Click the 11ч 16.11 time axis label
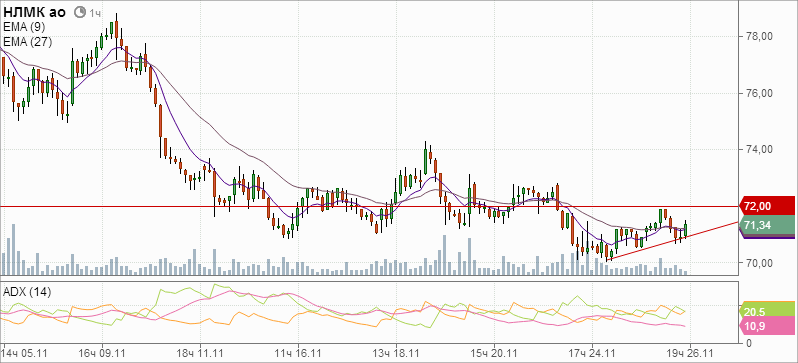 (298, 352)
